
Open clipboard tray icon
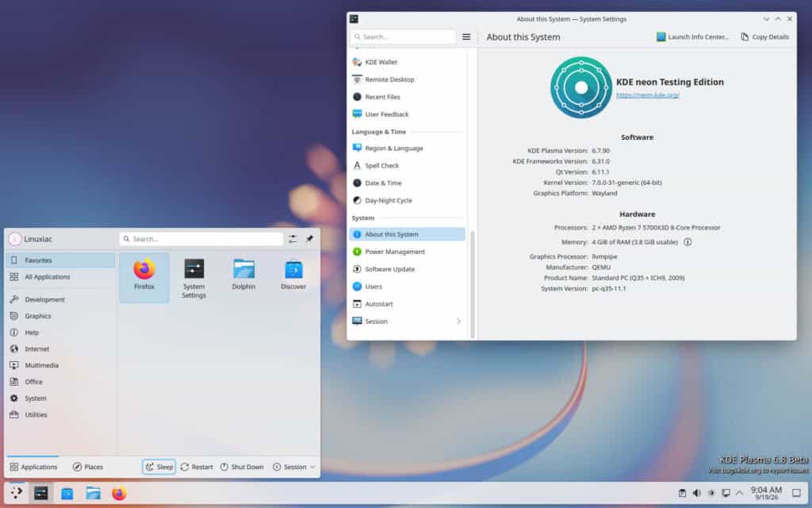tap(682, 493)
